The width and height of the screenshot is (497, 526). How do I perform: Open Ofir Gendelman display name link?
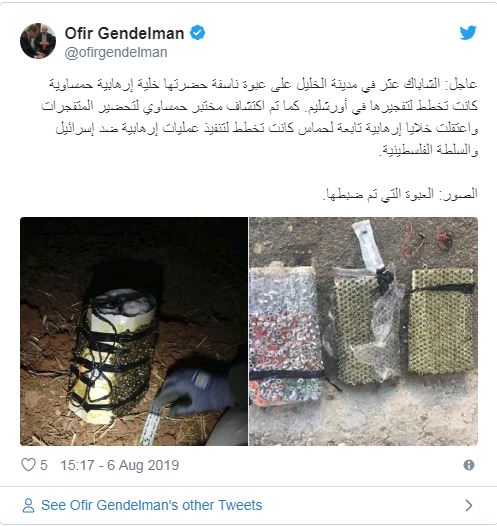(124, 33)
